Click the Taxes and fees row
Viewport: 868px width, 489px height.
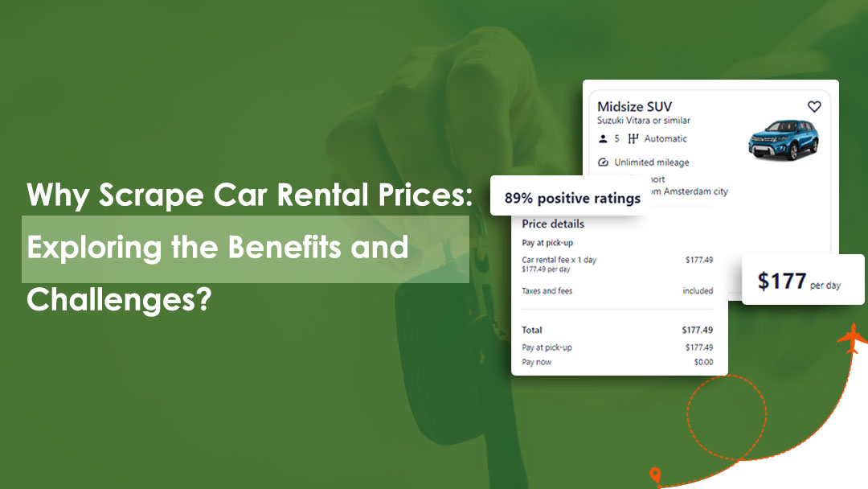coord(617,291)
